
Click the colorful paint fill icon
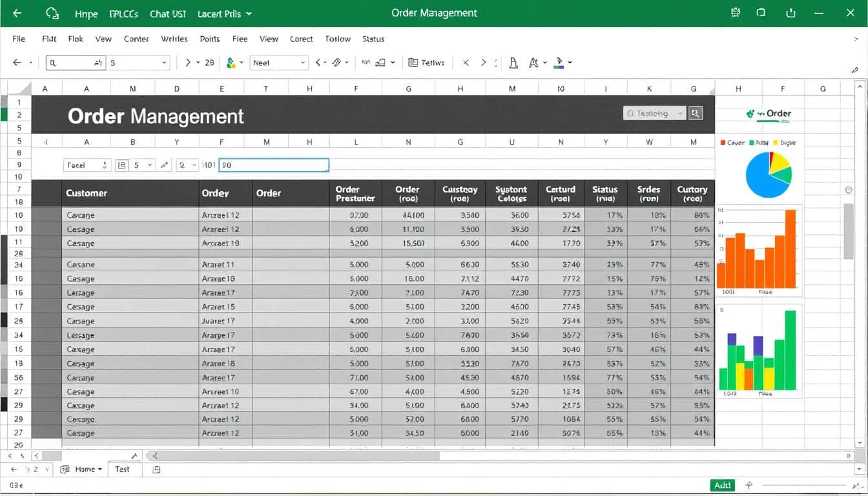[x=231, y=63]
